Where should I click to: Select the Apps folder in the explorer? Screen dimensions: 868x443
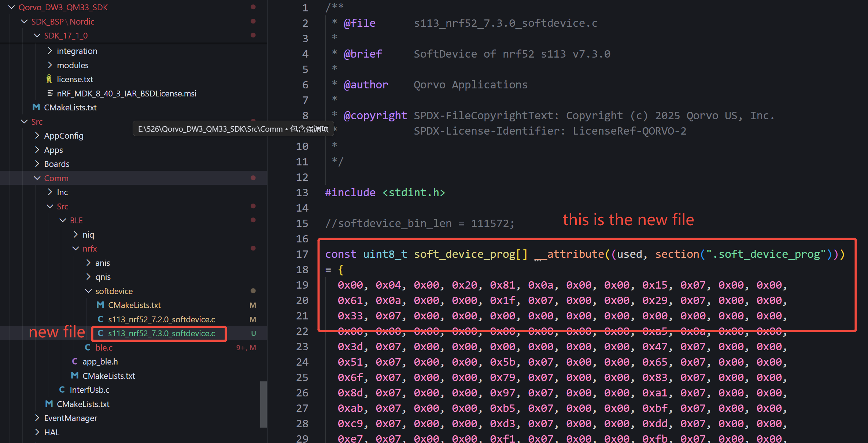pos(54,150)
